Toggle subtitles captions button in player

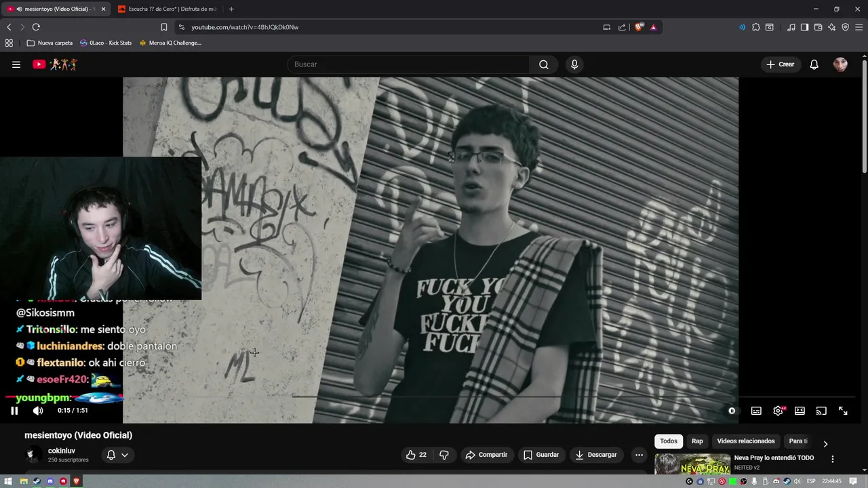756,411
